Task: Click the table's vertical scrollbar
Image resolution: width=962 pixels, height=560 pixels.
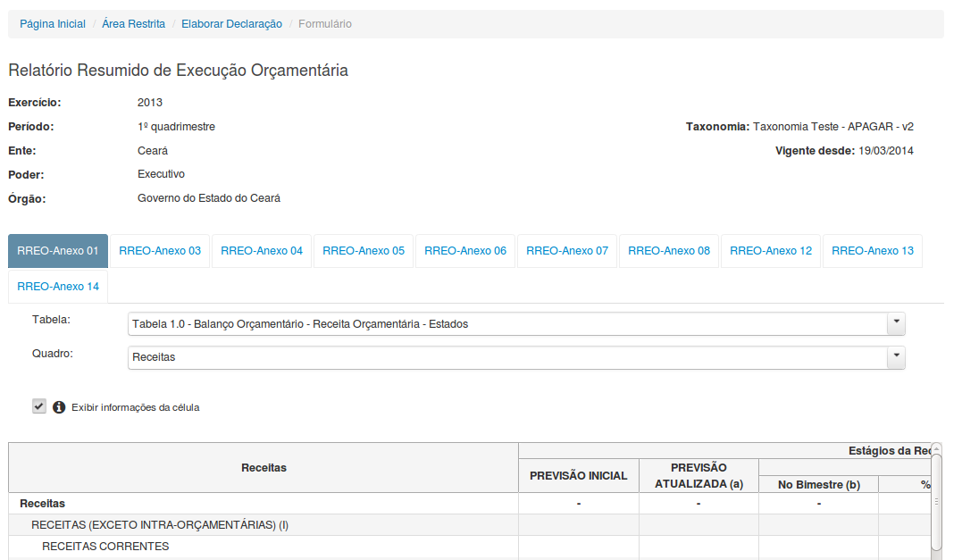Action: click(936, 502)
